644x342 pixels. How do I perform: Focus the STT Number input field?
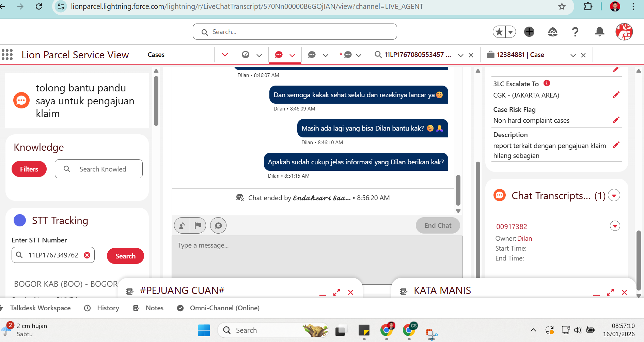pos(53,255)
